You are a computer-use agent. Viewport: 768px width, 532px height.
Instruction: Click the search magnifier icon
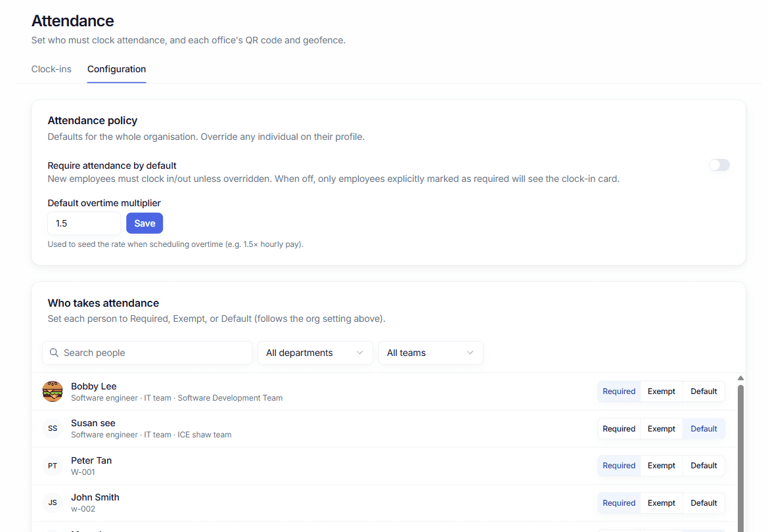(55, 353)
